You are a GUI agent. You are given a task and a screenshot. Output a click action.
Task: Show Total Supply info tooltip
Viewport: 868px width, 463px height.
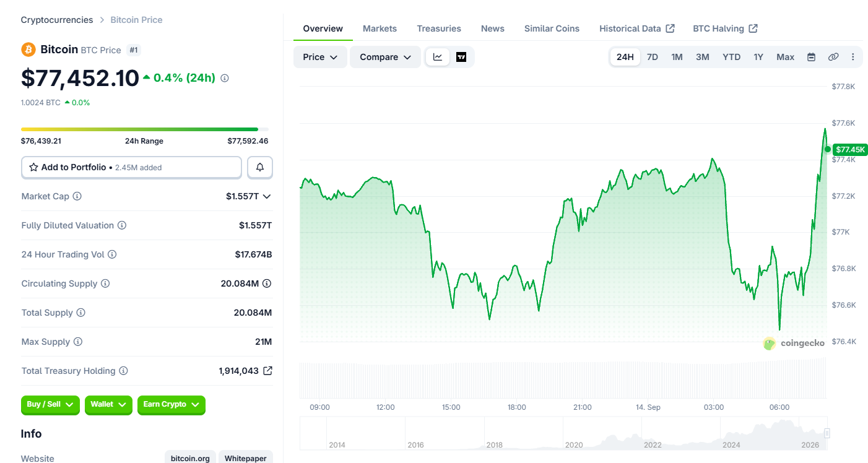(x=81, y=313)
